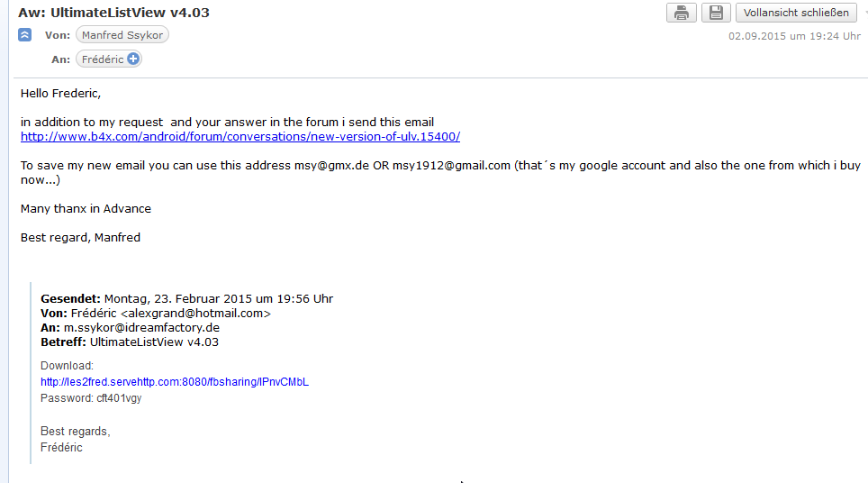868x483 pixels.
Task: Click the plus icon beside Frédéric
Action: tap(133, 59)
